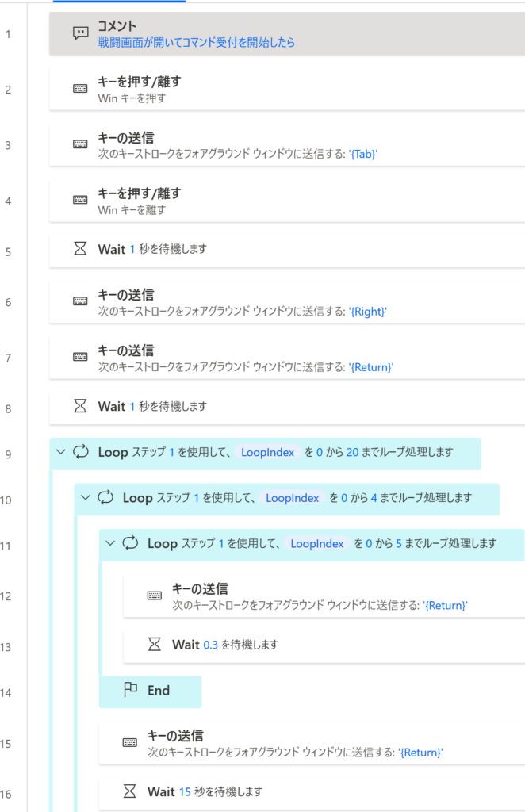Click the 0.3 wait duration value
The height and width of the screenshot is (812, 525).
click(211, 645)
